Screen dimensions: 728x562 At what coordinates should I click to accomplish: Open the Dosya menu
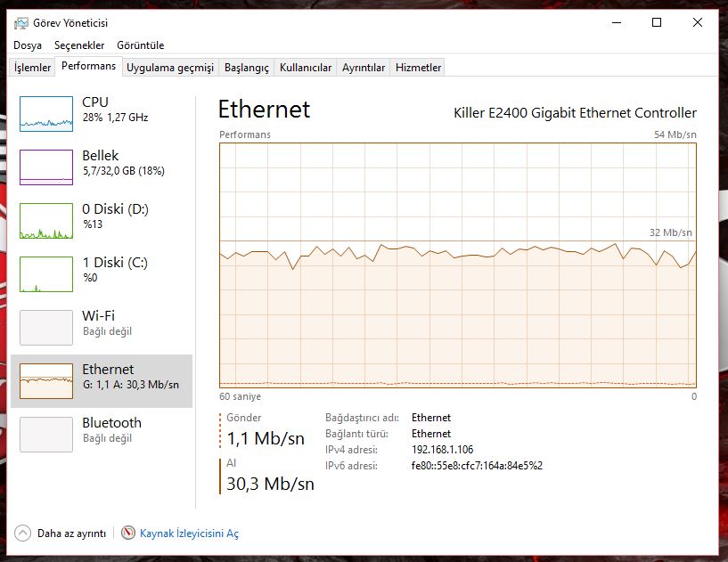click(x=28, y=45)
